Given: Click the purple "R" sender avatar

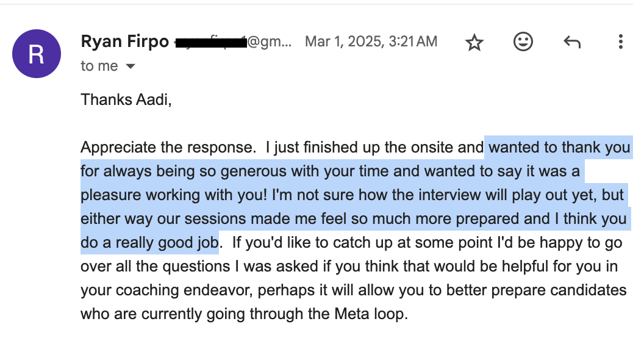Looking at the screenshot, I should 37,54.
